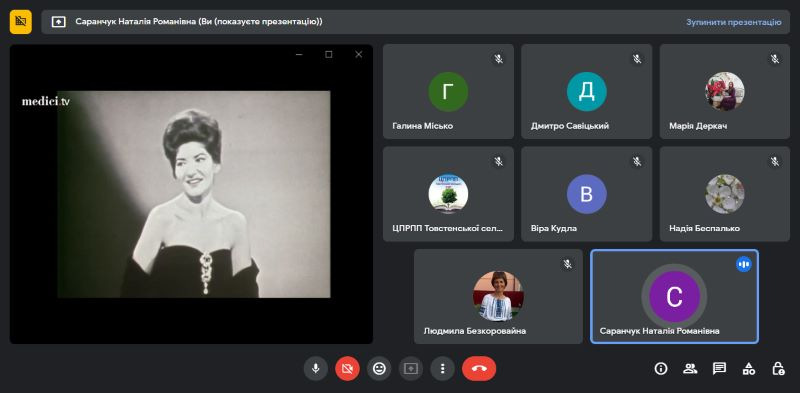800x393 pixels.
Task: Click the shared medici.tv video frame
Action: [x=194, y=194]
